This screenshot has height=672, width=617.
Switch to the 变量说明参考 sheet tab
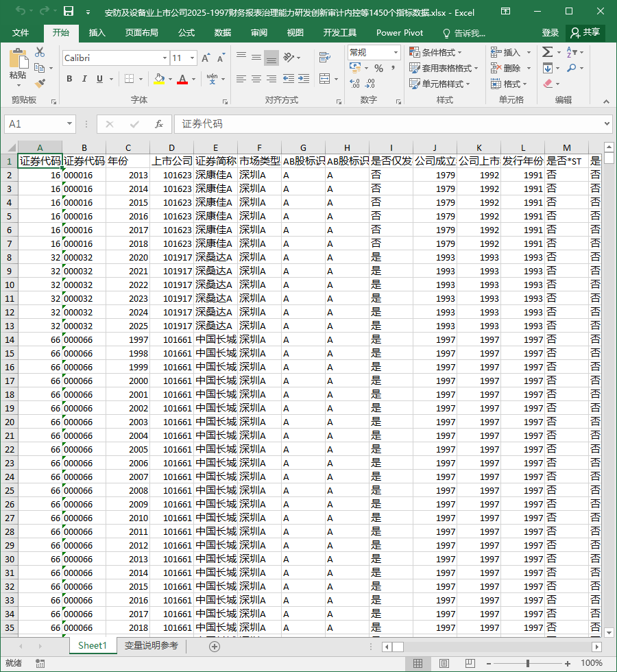(152, 645)
